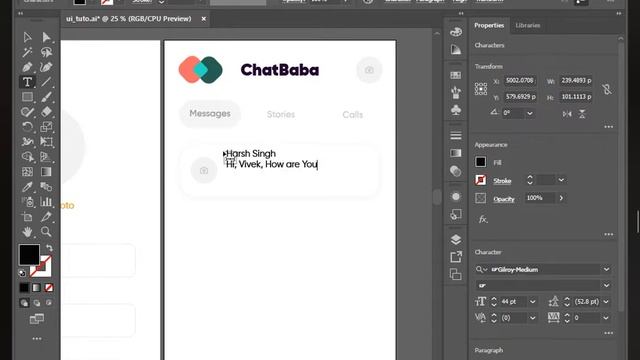Click the Calls label on the artboard
Viewport: 640px width, 360px height.
[353, 115]
